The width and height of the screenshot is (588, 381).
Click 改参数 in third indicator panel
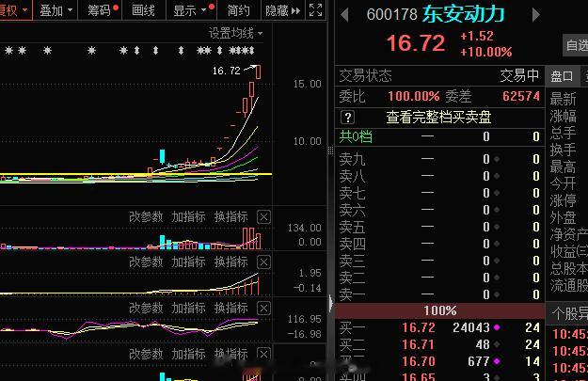146,308
